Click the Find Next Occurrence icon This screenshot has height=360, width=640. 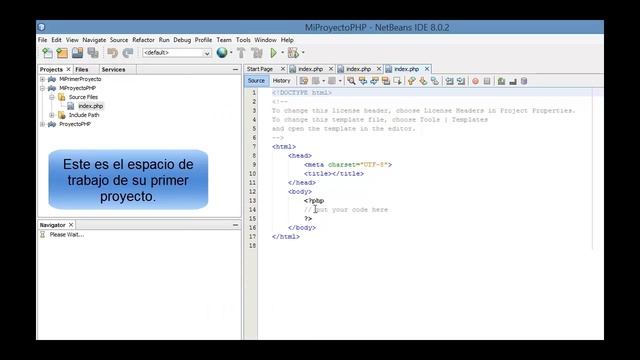click(374, 81)
